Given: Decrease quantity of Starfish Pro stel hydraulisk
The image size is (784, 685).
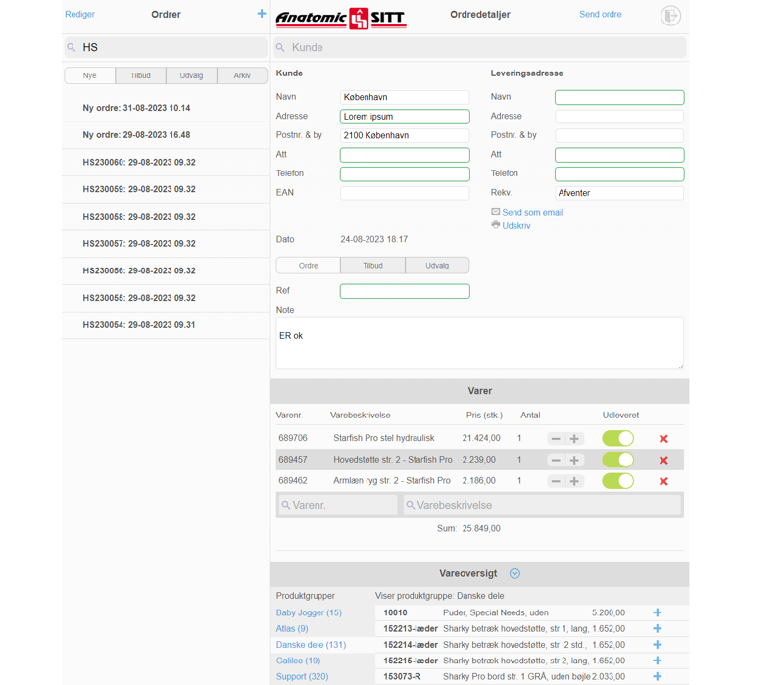Looking at the screenshot, I should tap(556, 438).
